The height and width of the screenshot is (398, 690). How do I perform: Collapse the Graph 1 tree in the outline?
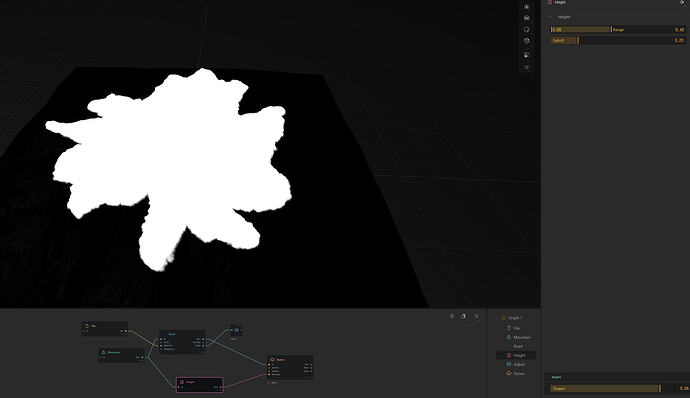pyautogui.click(x=497, y=317)
